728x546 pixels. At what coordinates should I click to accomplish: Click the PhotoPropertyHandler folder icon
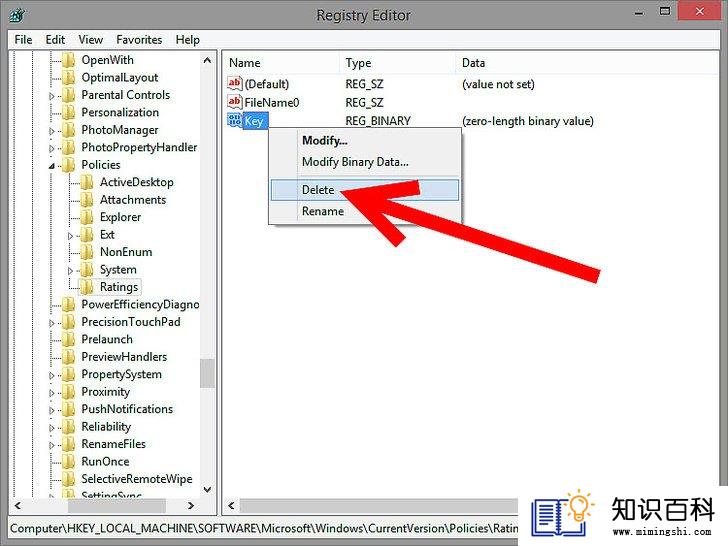pyautogui.click(x=69, y=147)
